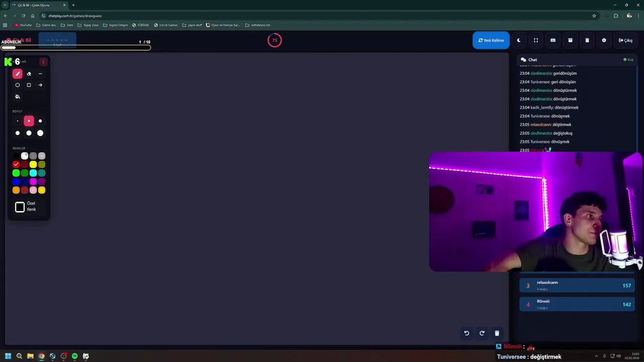Pick the magenta color swatch
644x362 pixels.
point(33,182)
